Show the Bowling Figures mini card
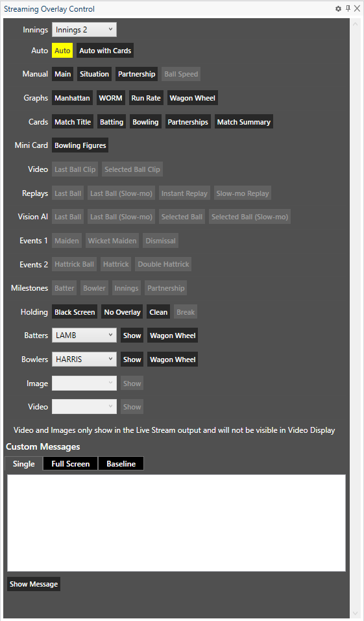This screenshot has width=364, height=621. click(x=80, y=145)
